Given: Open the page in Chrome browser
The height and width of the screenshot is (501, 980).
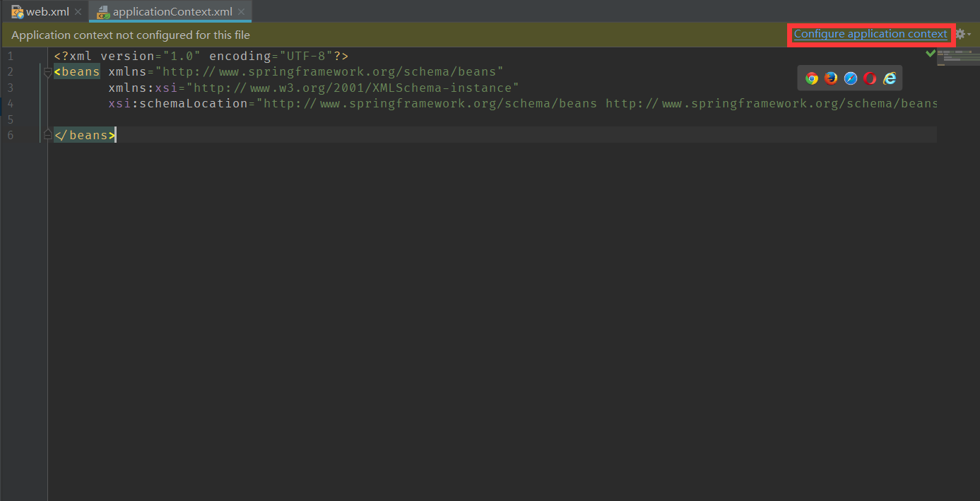Looking at the screenshot, I should pos(811,78).
